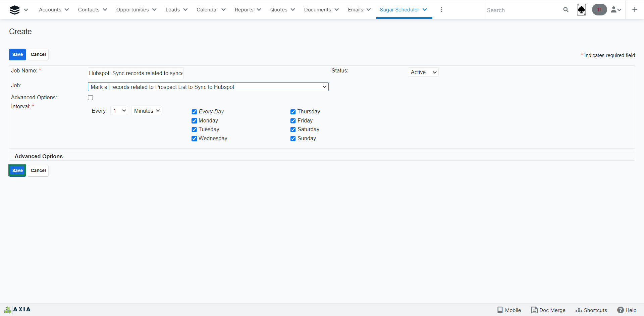Viewport: 644px width, 316px height.
Task: Open the Sugar Scheduler tab
Action: coord(399,10)
